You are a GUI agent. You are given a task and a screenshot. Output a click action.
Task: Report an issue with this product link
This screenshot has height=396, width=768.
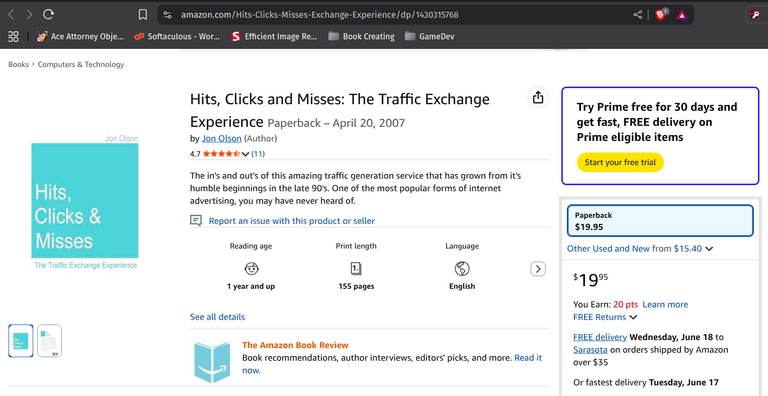[291, 221]
